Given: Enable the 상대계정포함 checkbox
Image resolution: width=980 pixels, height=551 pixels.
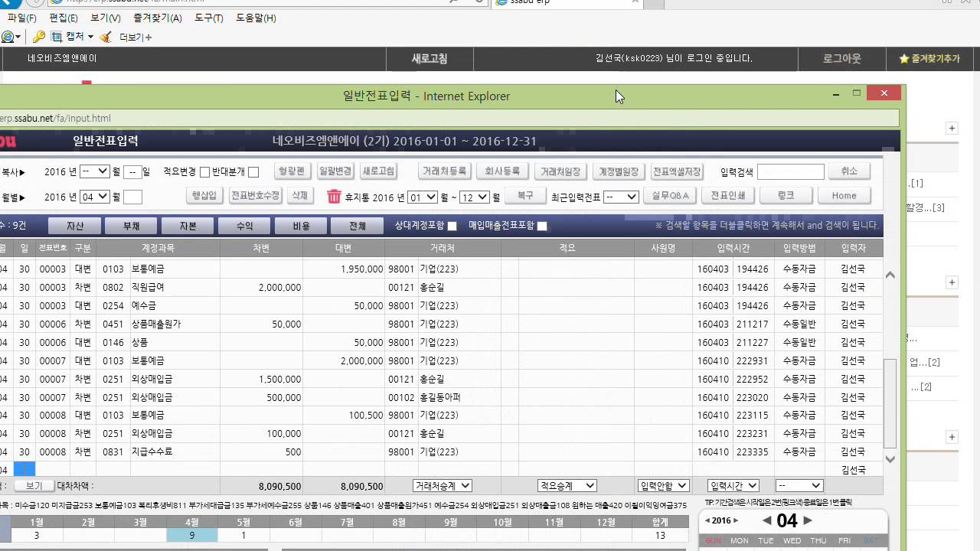Looking at the screenshot, I should [x=452, y=226].
